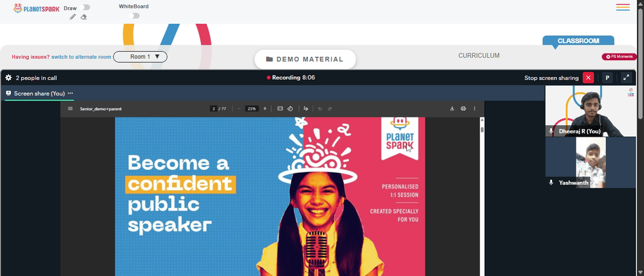Download the PDF document
The image size is (644, 276).
pos(452,108)
